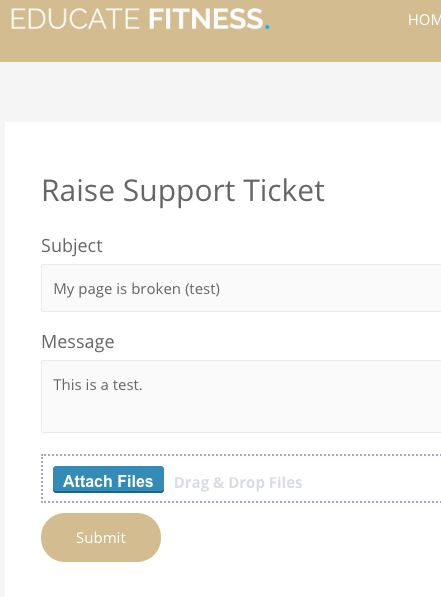The width and height of the screenshot is (441, 597).
Task: Click the blue Attach Files button
Action: pyautogui.click(x=109, y=480)
